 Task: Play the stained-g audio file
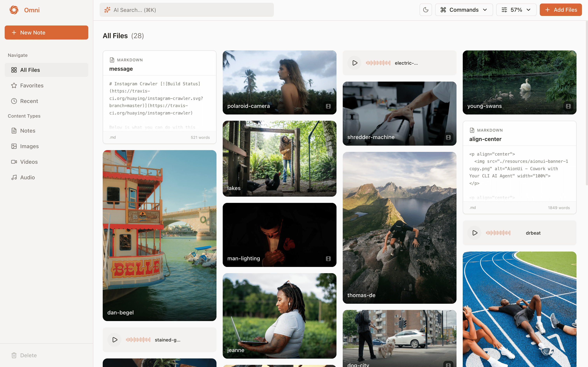(115, 340)
